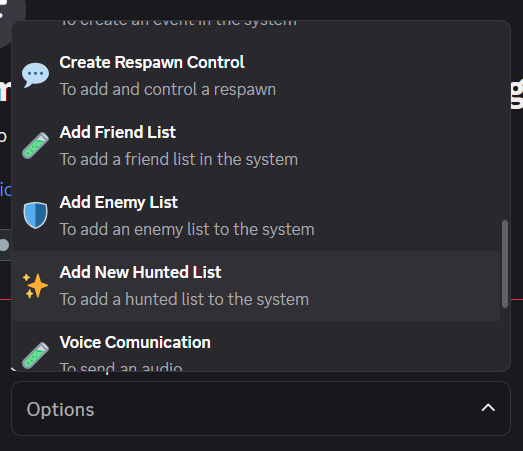Viewport: 523px width, 451px height.
Task: Click the test tube icon beside Voice Comunication
Action: pos(35,355)
